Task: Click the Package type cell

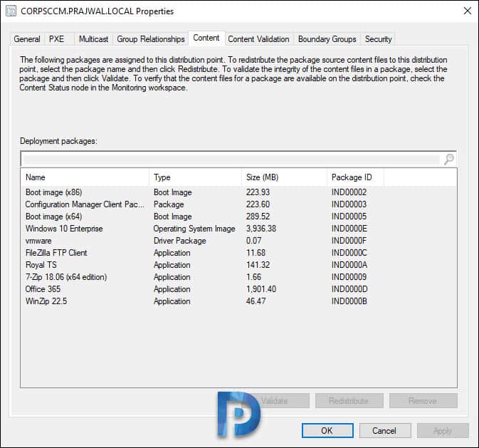Action: click(x=169, y=204)
